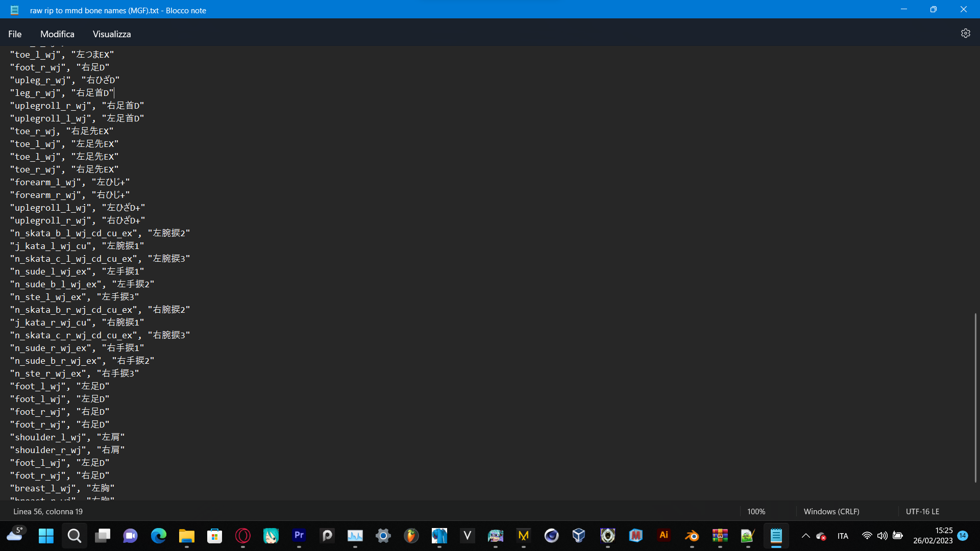Show hidden system tray icons
The width and height of the screenshot is (980, 551).
[805, 536]
